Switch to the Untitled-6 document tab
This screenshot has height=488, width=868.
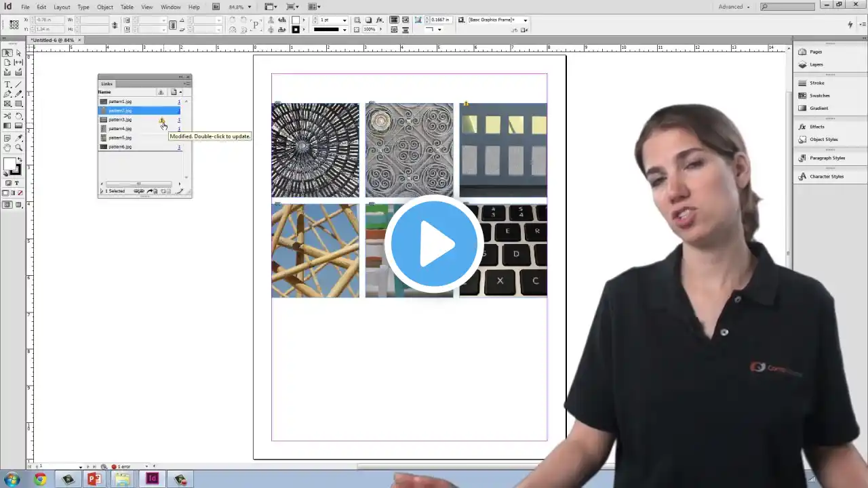[x=53, y=40]
